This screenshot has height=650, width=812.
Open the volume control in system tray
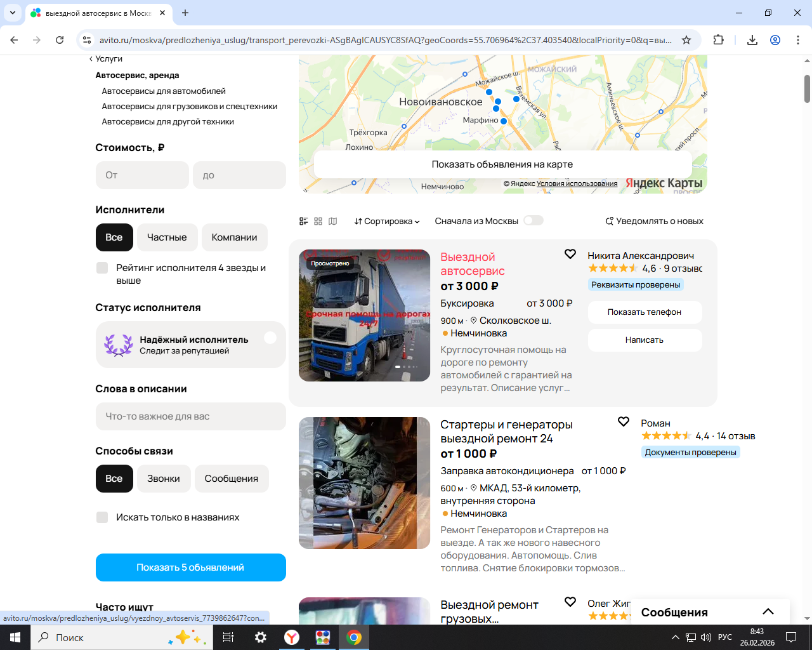[x=706, y=637]
